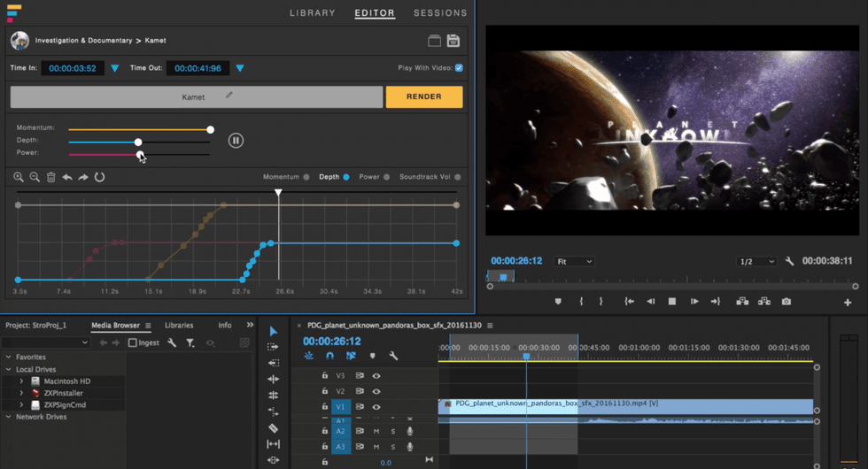The height and width of the screenshot is (469, 868).
Task: Click the zoom out magnifier icon
Action: coord(35,177)
